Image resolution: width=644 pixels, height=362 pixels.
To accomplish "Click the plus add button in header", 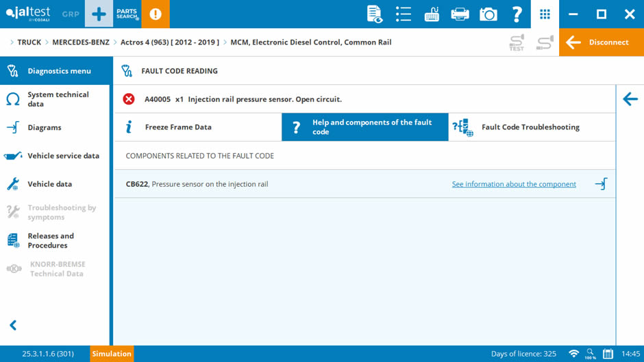I will click(x=99, y=14).
